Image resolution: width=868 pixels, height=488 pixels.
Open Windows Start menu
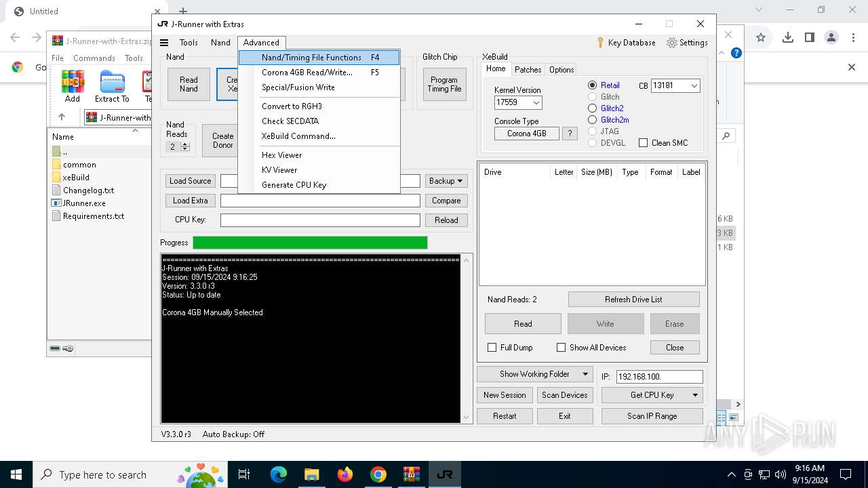pyautogui.click(x=16, y=474)
